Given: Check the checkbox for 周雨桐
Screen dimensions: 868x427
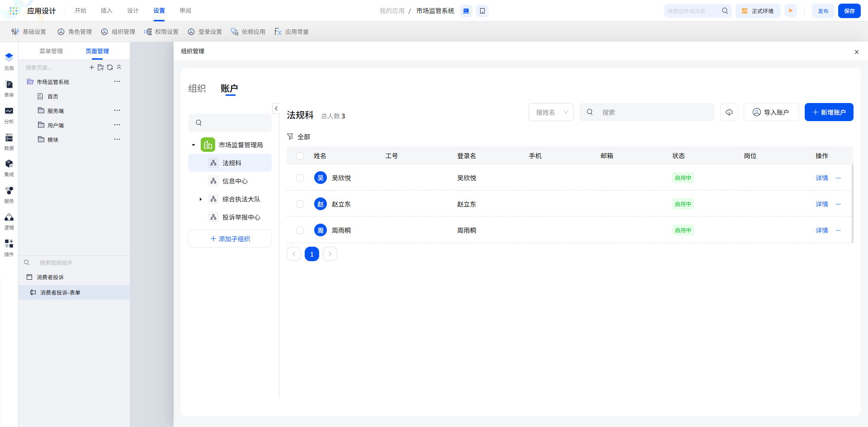Looking at the screenshot, I should [x=300, y=230].
